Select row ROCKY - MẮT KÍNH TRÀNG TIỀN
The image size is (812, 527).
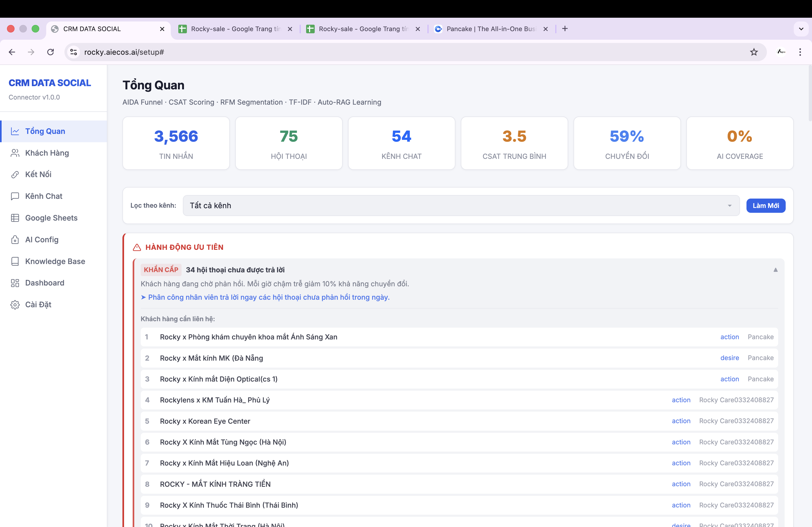pyautogui.click(x=459, y=484)
